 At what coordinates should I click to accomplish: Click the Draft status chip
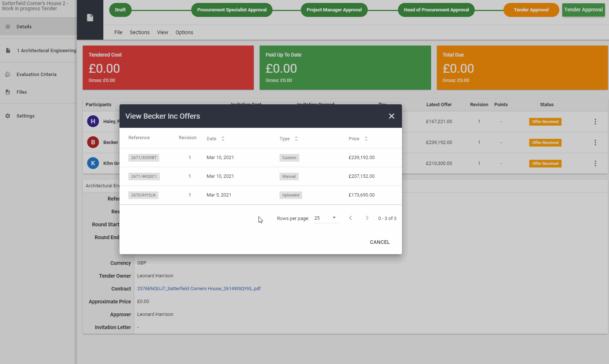pyautogui.click(x=120, y=10)
